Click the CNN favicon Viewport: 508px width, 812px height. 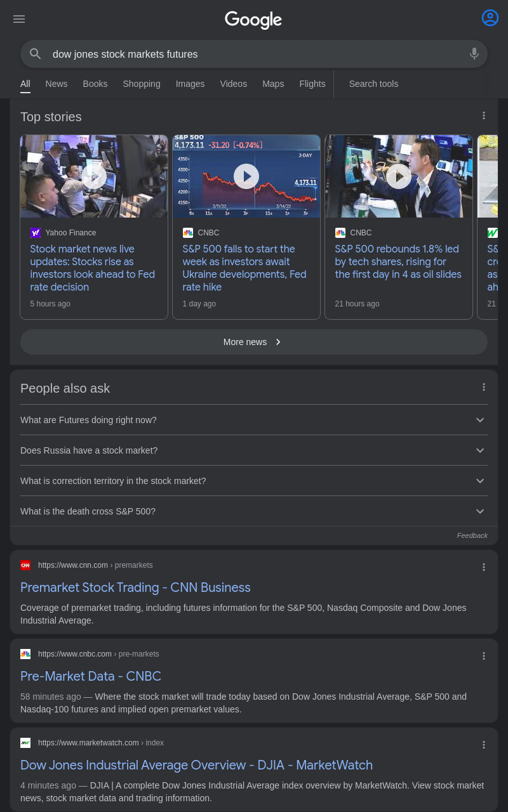click(x=25, y=565)
